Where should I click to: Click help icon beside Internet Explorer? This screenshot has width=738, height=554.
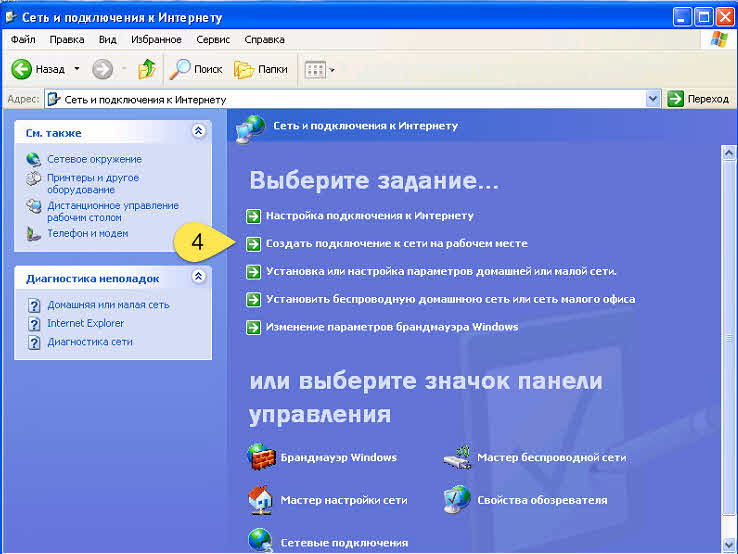34,324
